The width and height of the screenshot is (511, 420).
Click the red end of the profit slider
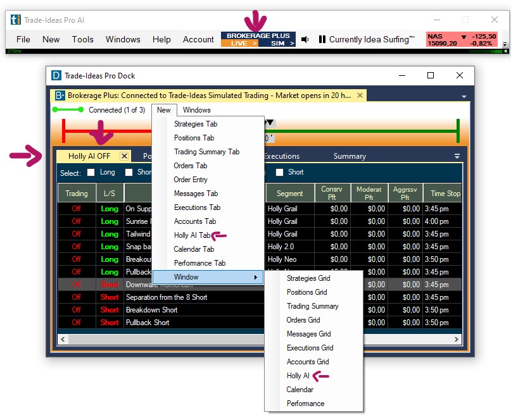coord(63,131)
